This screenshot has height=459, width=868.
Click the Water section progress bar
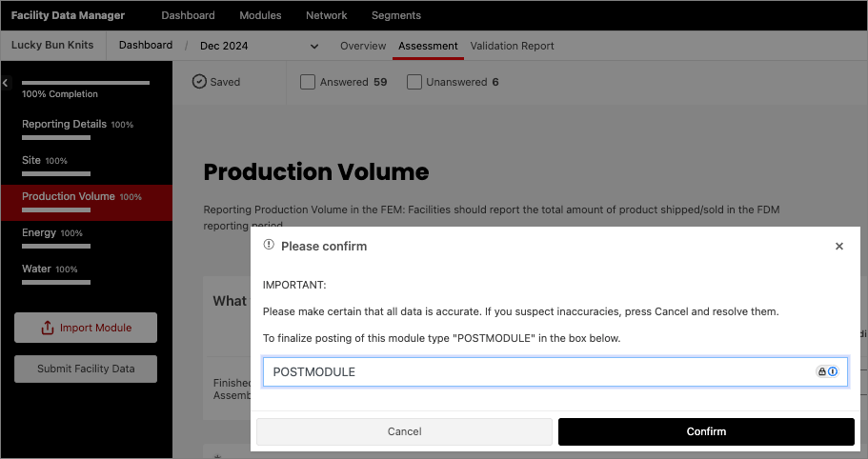[x=56, y=282]
